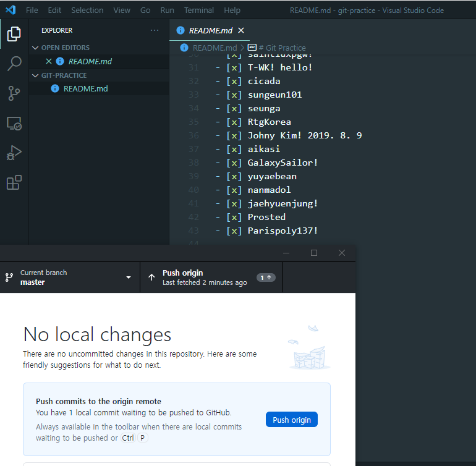Image resolution: width=476 pixels, height=466 pixels.
Task: Click the text jaehyuenjung! in editor
Action: click(283, 203)
